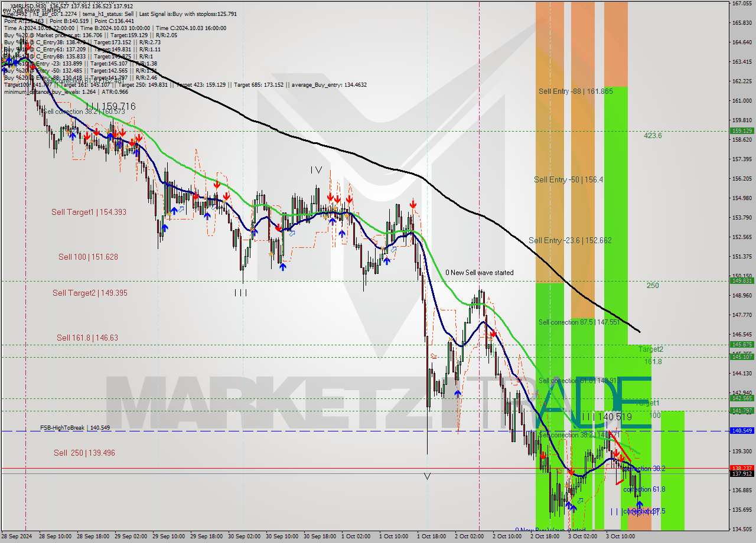This screenshot has height=543, width=756.
Task: Click the 'Target2' label near 145.875
Action: [650, 349]
